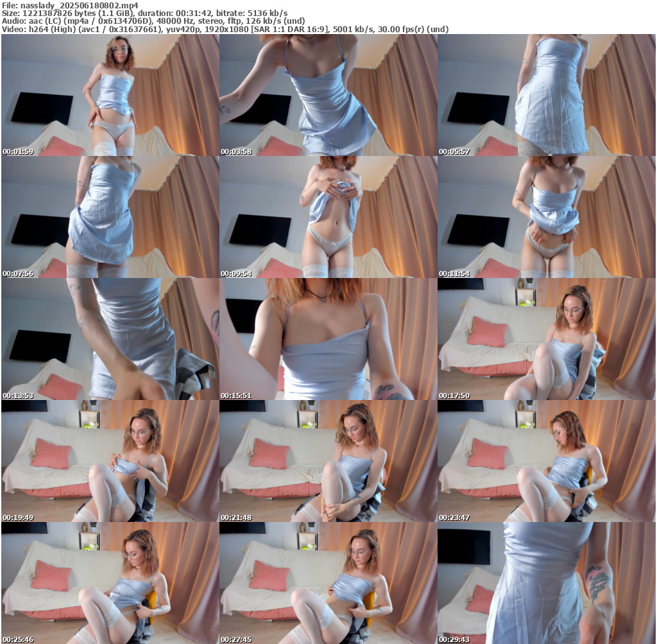Viewport: 657px width, 644px height.
Task: Open the 00:13:53 preview frame
Action: click(x=110, y=339)
